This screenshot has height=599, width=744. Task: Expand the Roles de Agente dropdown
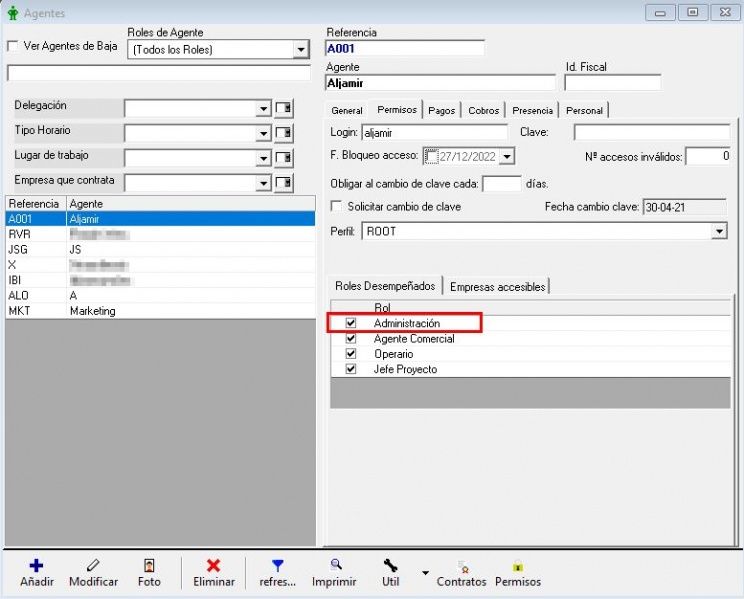[301, 50]
